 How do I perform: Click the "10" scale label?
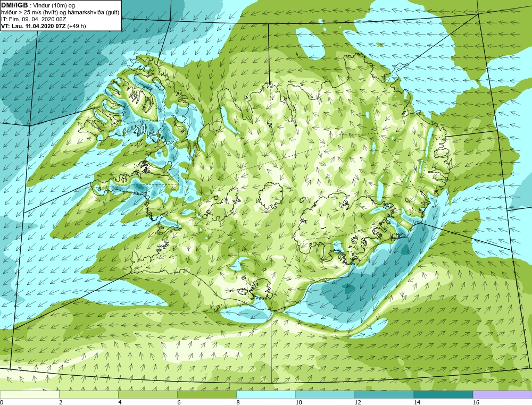pos(298,402)
